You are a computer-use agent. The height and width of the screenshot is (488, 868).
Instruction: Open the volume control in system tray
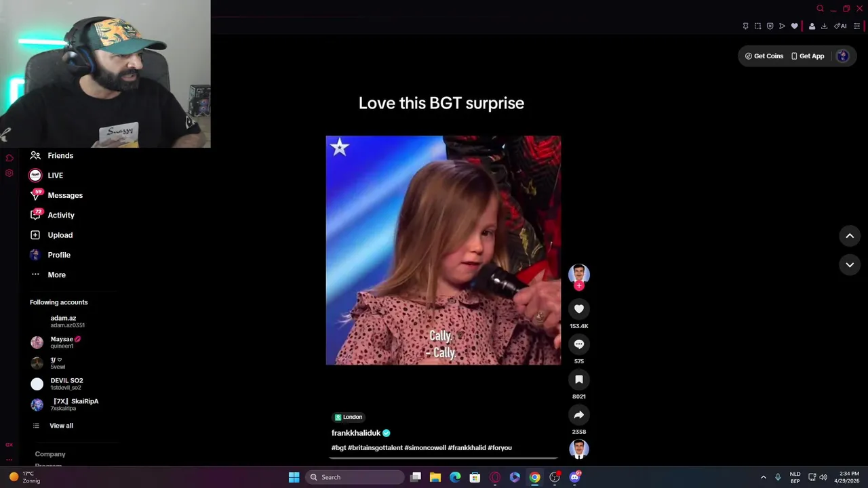click(823, 477)
